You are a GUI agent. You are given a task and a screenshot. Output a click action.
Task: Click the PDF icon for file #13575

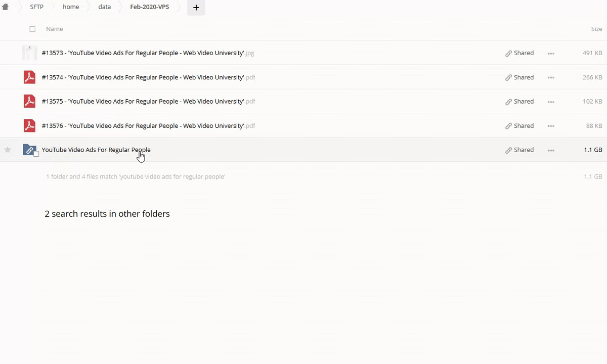[x=29, y=101]
